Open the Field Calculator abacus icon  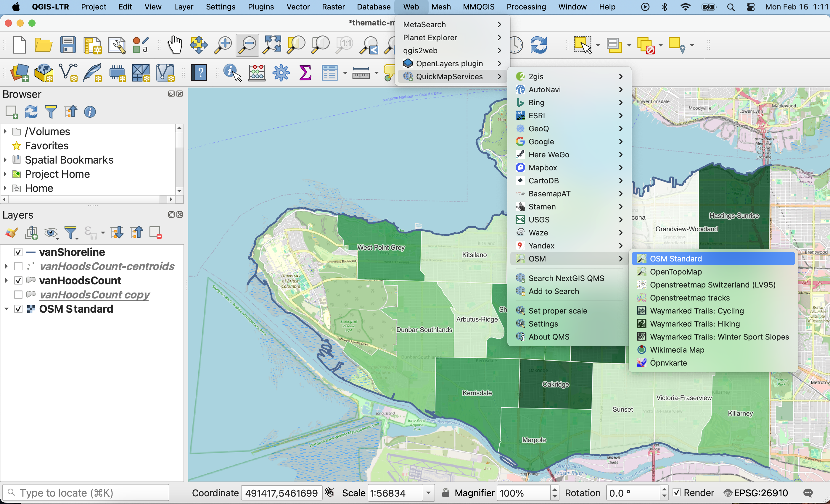(x=256, y=73)
